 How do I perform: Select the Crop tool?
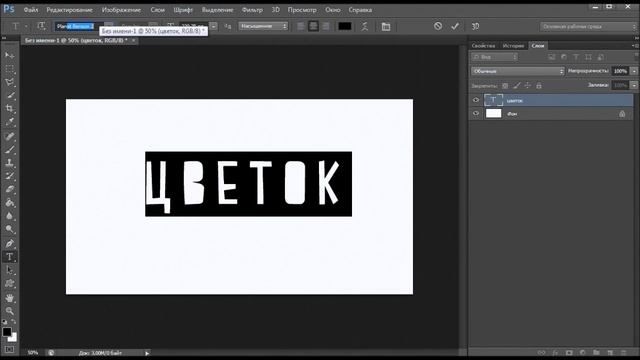click(10, 109)
